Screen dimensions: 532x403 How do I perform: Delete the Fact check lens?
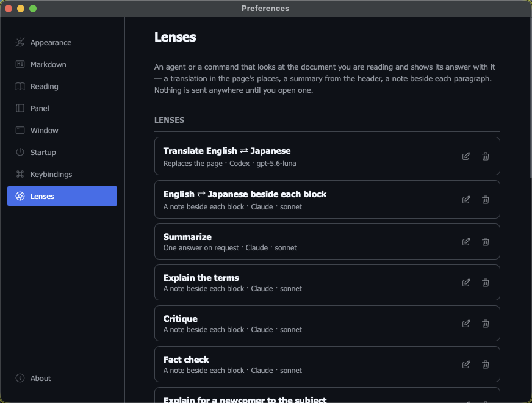click(x=486, y=365)
